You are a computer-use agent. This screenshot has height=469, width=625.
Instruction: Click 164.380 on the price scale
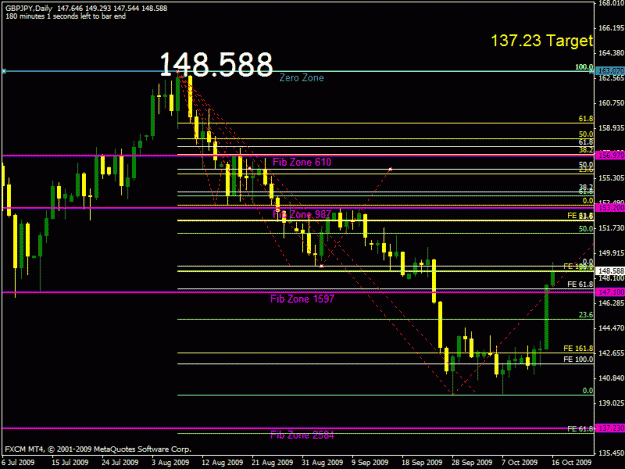coord(611,53)
